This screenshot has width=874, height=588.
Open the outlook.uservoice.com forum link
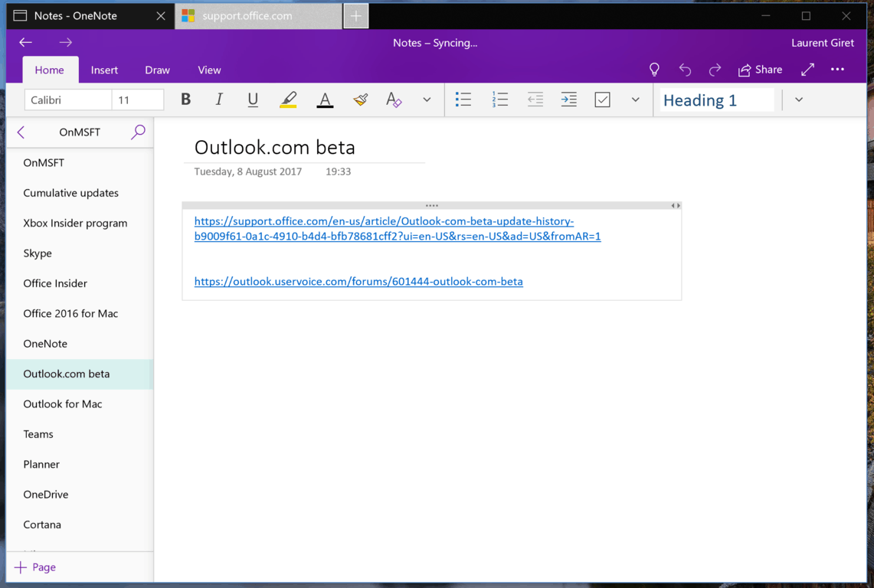[x=358, y=282]
